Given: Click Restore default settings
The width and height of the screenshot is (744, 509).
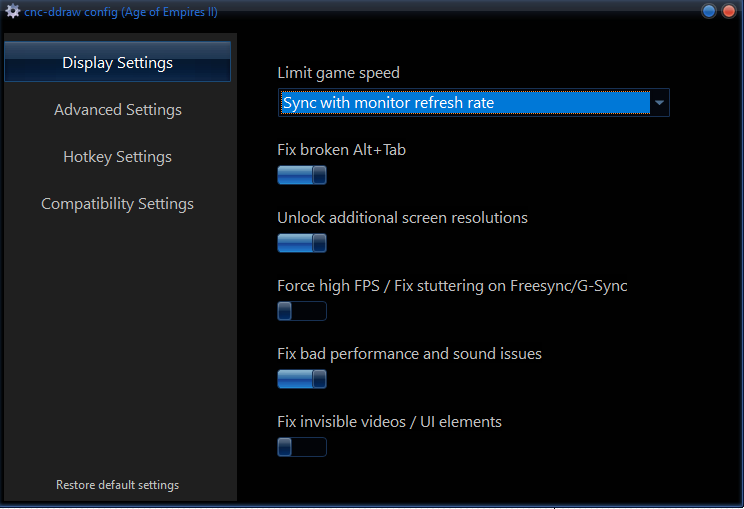Looking at the screenshot, I should pos(118,485).
